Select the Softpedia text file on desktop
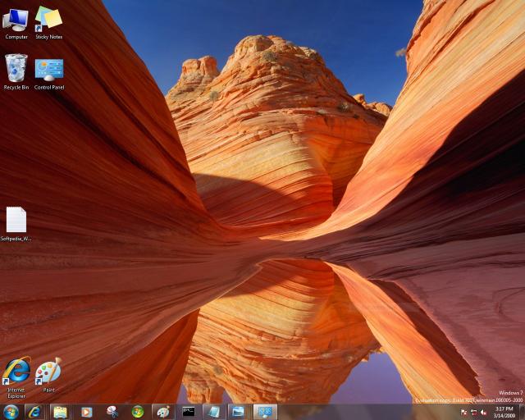Image resolution: width=525 pixels, height=420 pixels. 16,221
